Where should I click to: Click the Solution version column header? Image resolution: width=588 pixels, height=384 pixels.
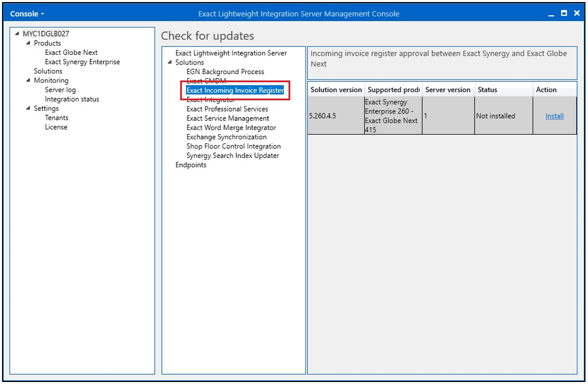click(x=336, y=90)
